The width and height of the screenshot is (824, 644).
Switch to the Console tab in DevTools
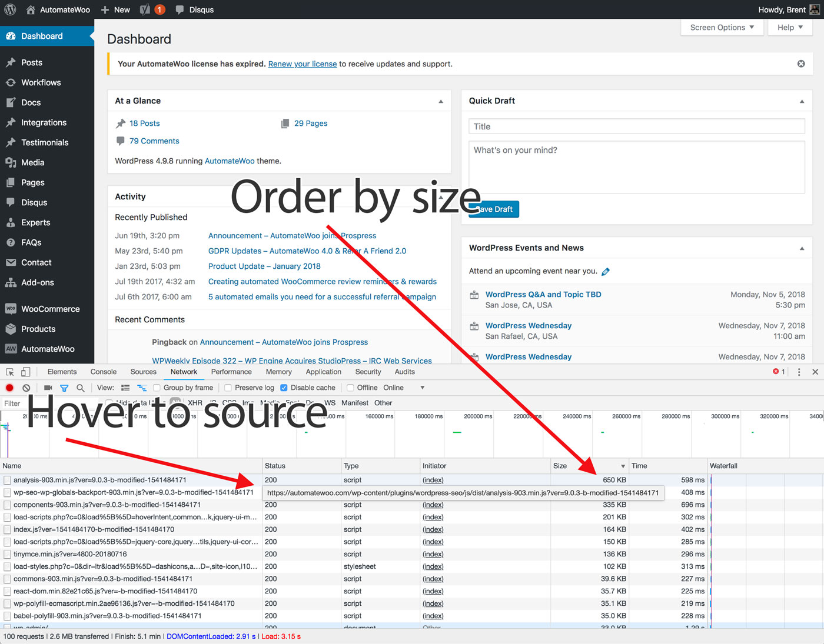(x=103, y=372)
